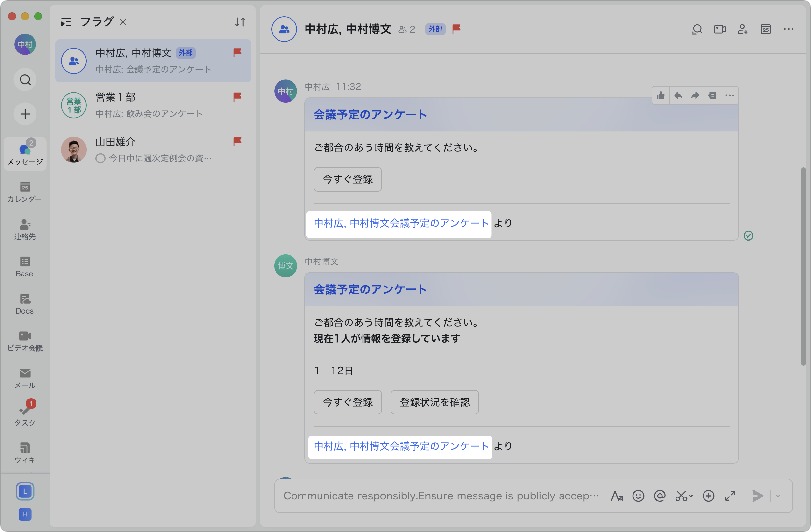Screen dimensions: 811x532
Task: Open the chat calendar icon in header
Action: click(766, 29)
